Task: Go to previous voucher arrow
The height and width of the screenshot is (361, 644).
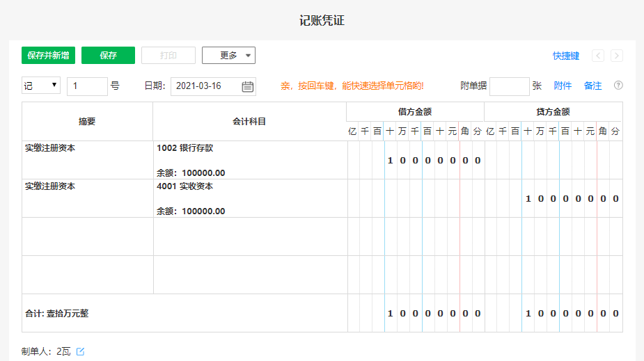Action: point(598,56)
